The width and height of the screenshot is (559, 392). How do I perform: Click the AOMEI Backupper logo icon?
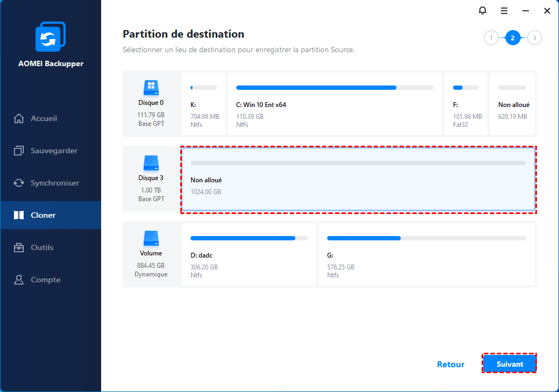coord(51,37)
